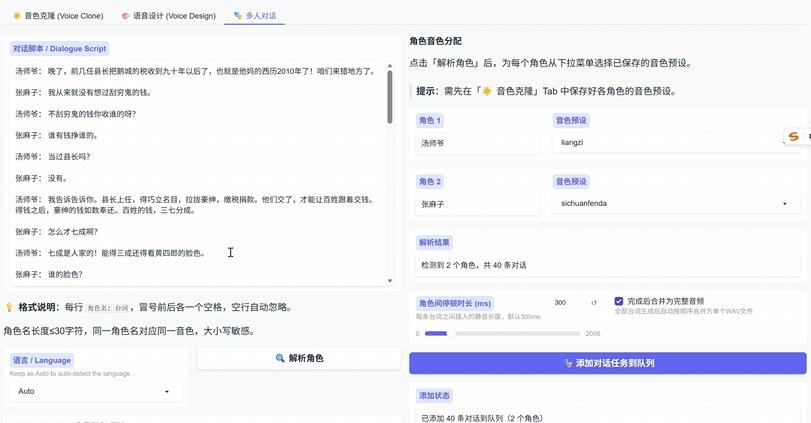Open the sichuanfenda voice preset dropdown

click(677, 204)
